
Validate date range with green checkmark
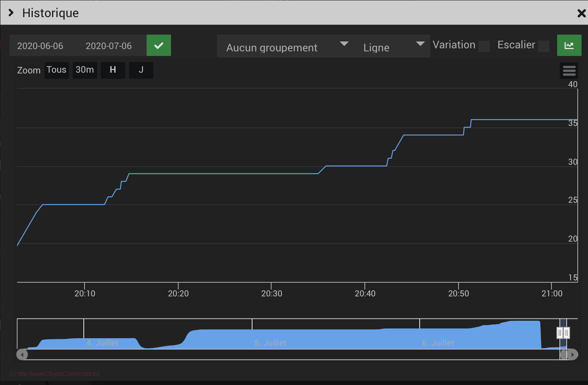click(x=159, y=45)
